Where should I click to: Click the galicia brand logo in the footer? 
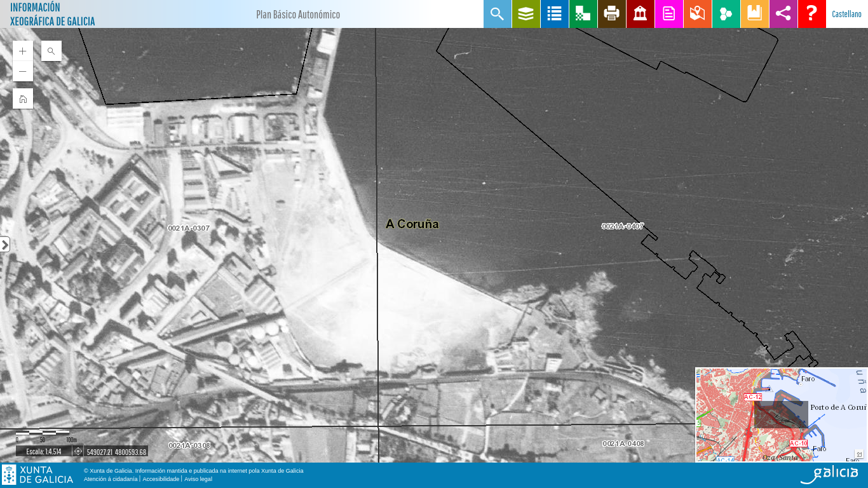829,474
